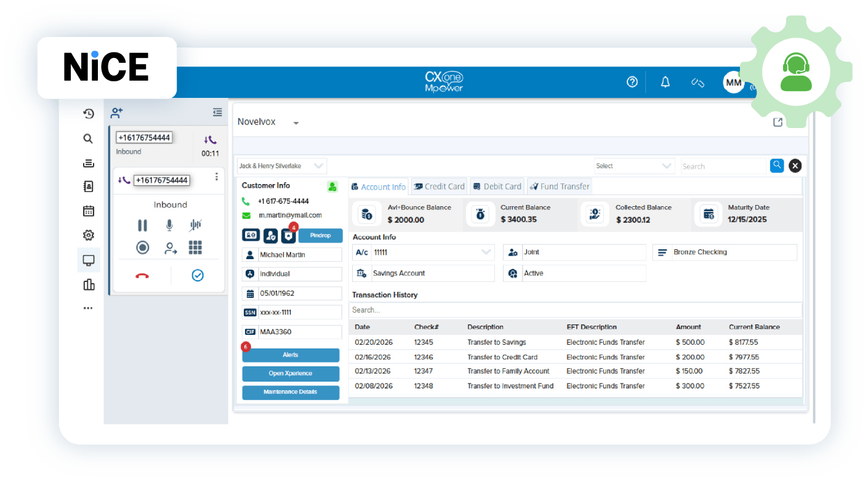The width and height of the screenshot is (868, 482).
Task: Open the help question mark icon
Action: point(632,82)
